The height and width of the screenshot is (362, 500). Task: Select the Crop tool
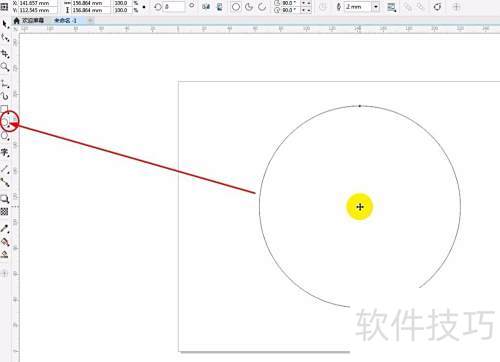click(5, 53)
